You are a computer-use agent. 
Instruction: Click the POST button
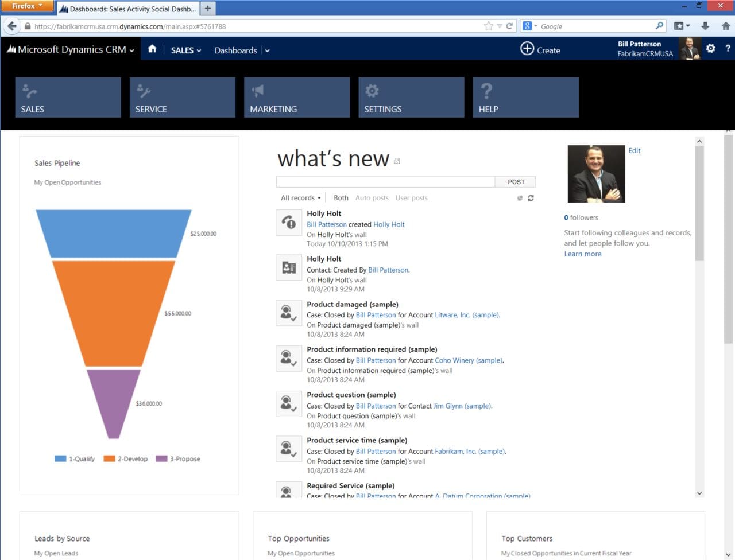pyautogui.click(x=514, y=181)
